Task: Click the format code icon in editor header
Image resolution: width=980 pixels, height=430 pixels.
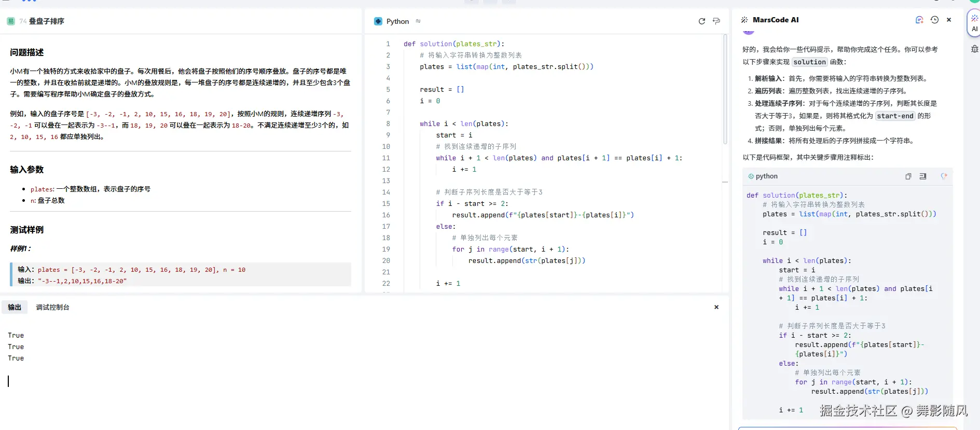Action: (716, 21)
